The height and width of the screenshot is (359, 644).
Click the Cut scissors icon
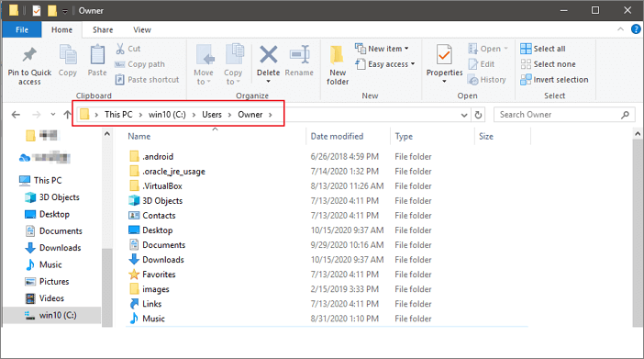tap(120, 49)
